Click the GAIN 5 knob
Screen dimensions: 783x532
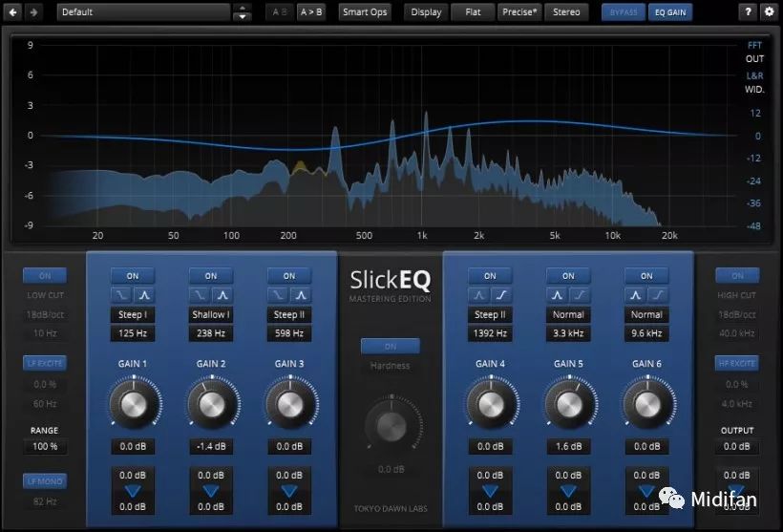[569, 404]
